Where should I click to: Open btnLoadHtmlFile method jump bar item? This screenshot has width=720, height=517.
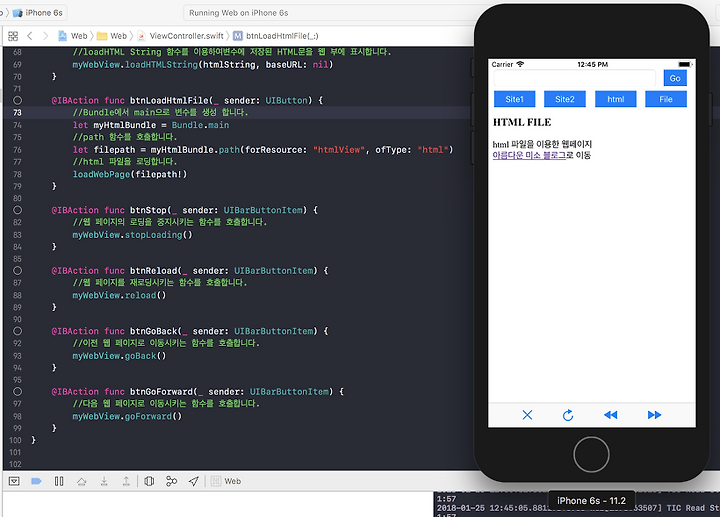(x=276, y=36)
